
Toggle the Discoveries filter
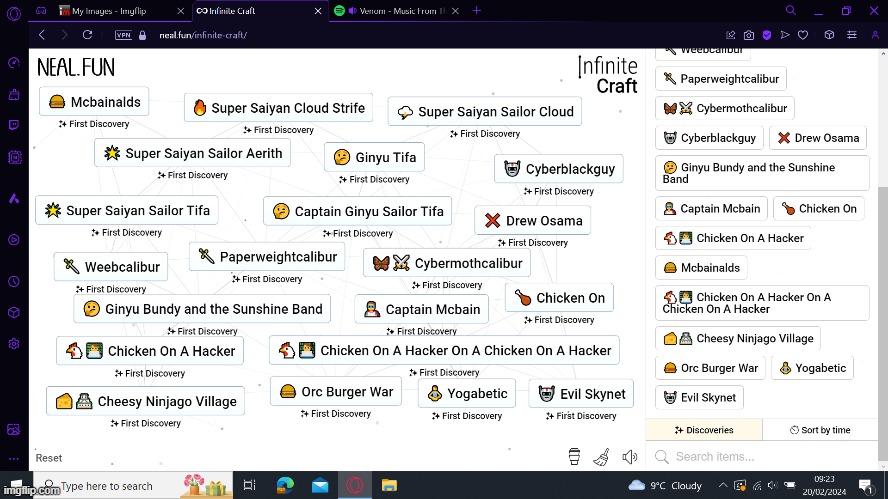(x=704, y=430)
